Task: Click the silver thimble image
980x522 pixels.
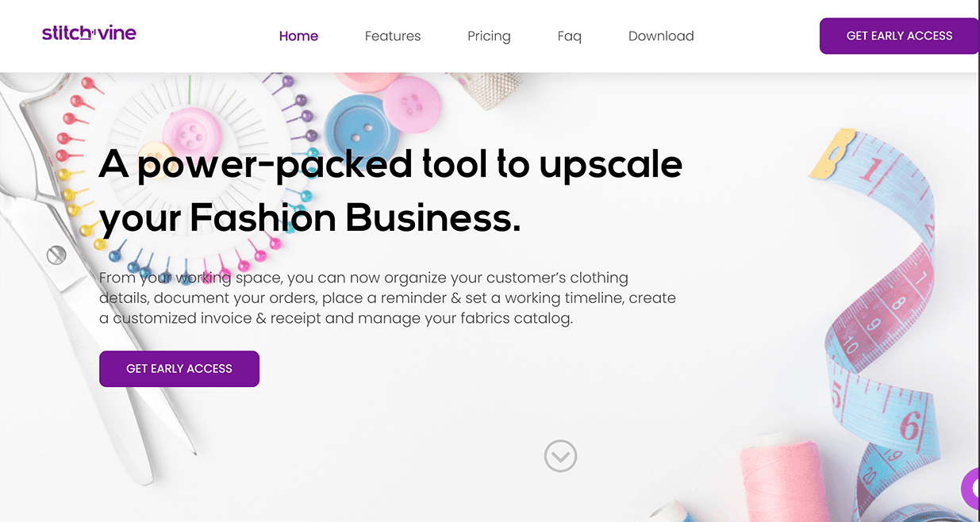Action: tap(487, 89)
